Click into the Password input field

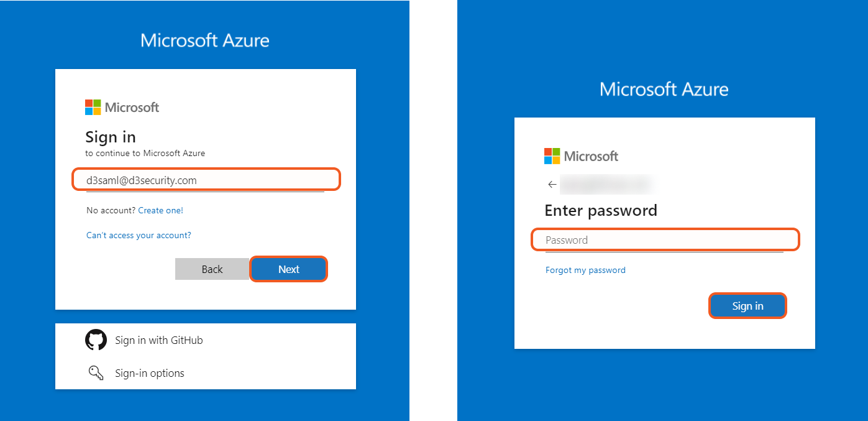665,240
